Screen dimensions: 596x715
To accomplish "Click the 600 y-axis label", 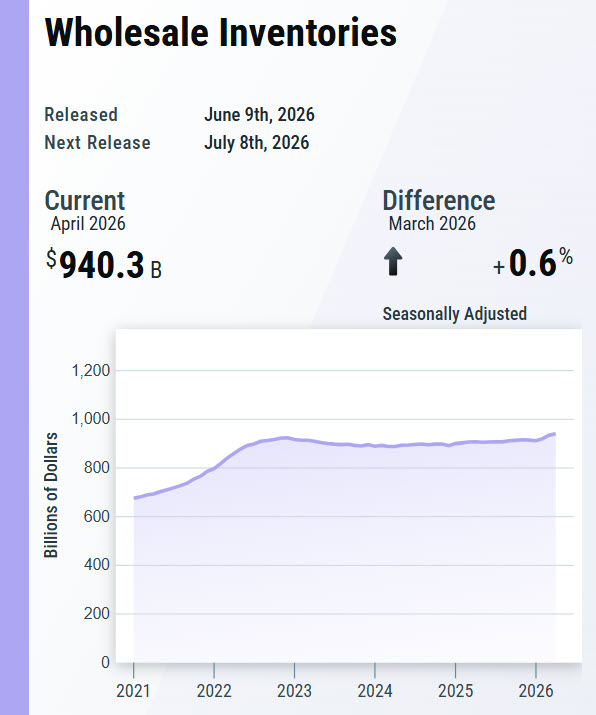I will pos(97,517).
